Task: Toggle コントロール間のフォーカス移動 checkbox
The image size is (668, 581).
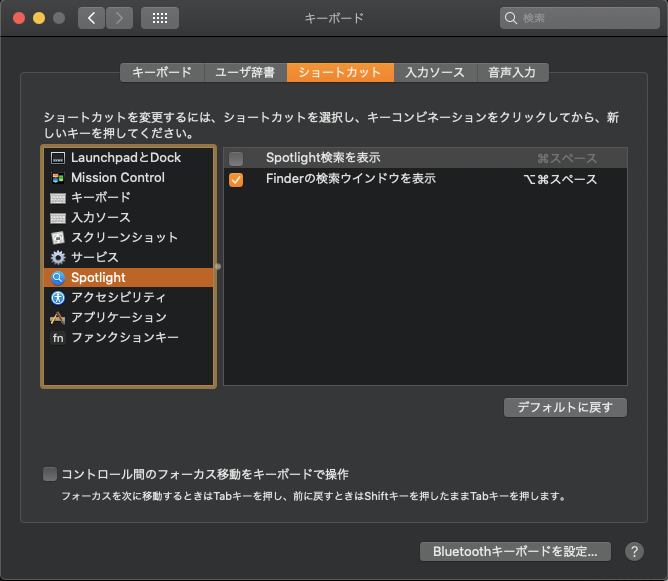Action: [x=50, y=474]
